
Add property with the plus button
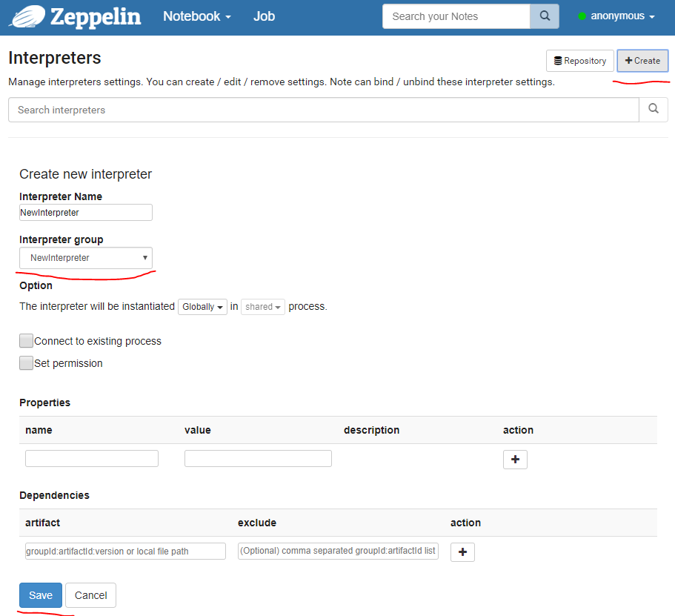[x=515, y=460]
